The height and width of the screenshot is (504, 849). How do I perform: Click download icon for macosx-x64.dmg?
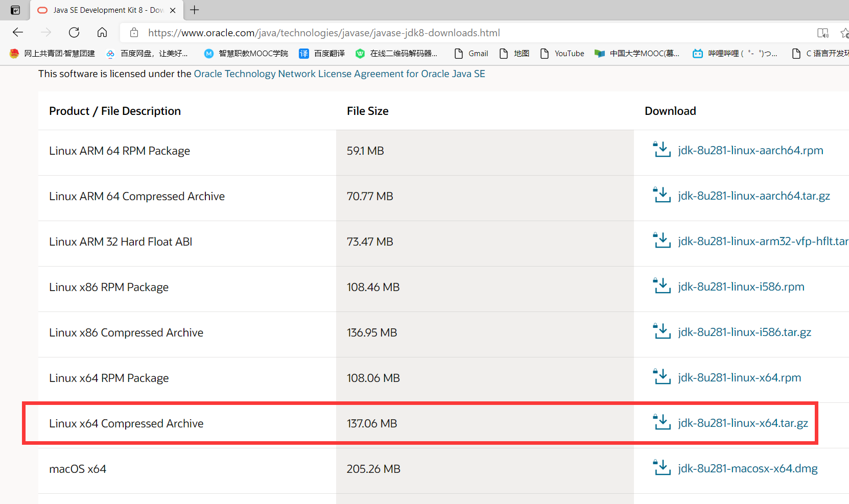pyautogui.click(x=662, y=468)
